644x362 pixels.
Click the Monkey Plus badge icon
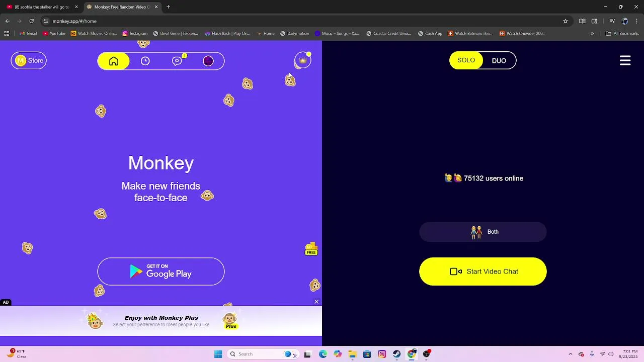click(x=230, y=320)
